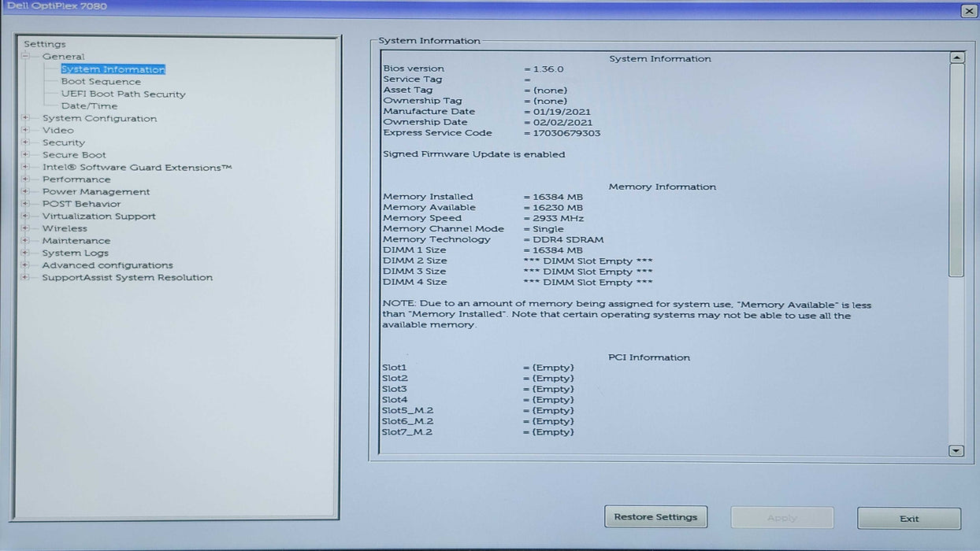Close the BIOS setup window
The height and width of the screenshot is (551, 980).
tap(968, 11)
